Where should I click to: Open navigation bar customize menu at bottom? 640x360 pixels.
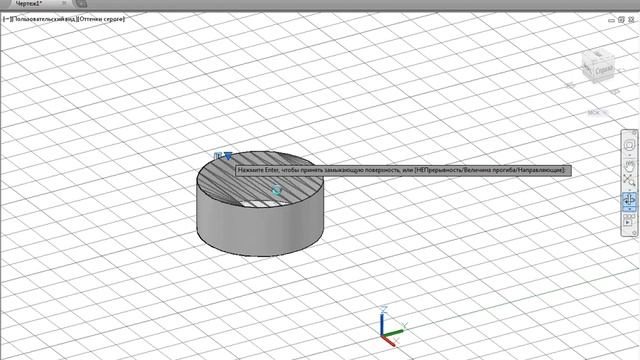(x=634, y=233)
